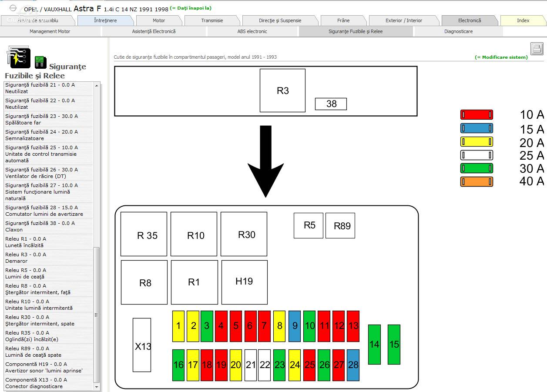Viewport: 547px width, 392px height.
Task: Select Siguranță fuzibilă 24 Semnalizatoare
Action: [48, 135]
